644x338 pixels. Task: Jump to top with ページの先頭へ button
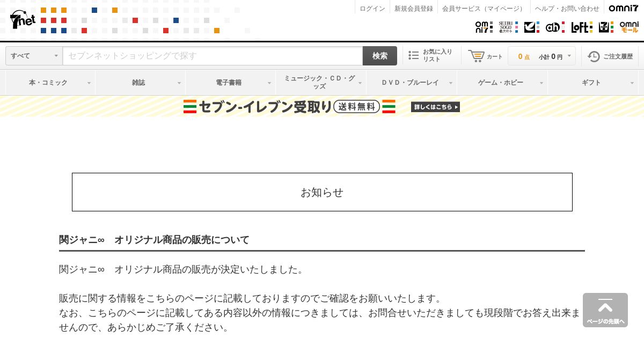point(605,310)
